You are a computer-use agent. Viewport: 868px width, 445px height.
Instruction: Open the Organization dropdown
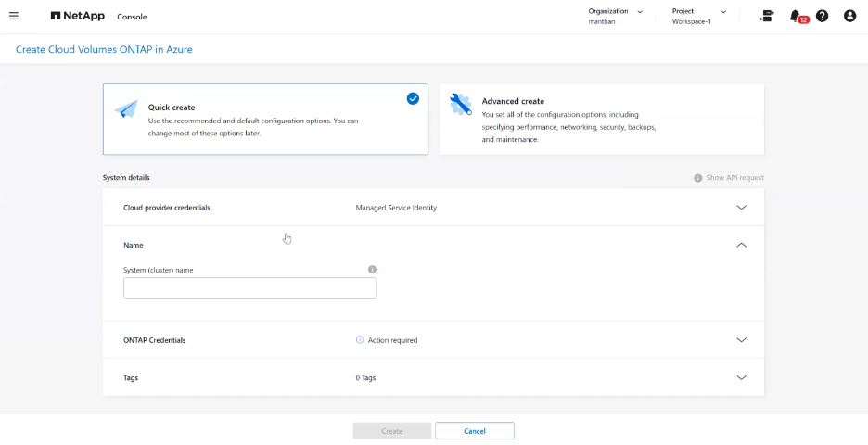616,16
